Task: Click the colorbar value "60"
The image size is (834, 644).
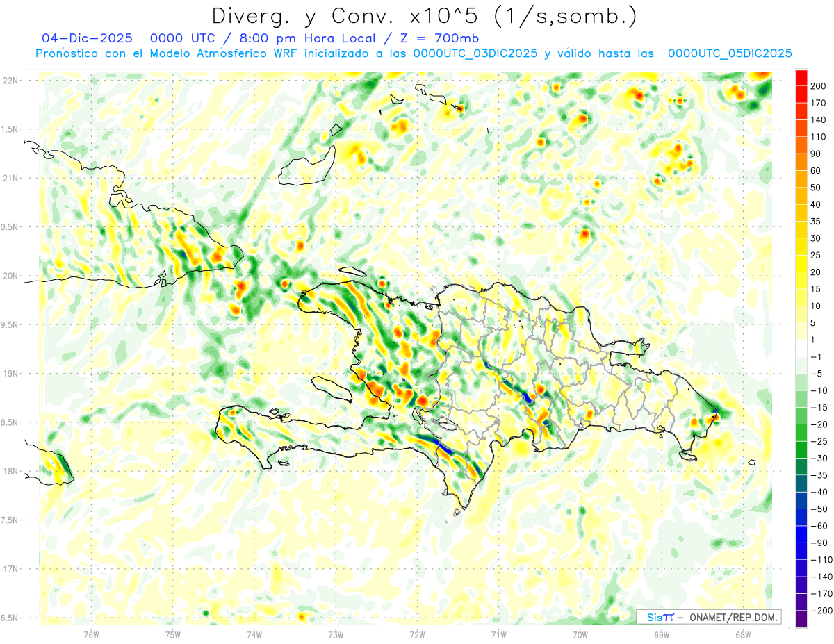Action: point(817,171)
